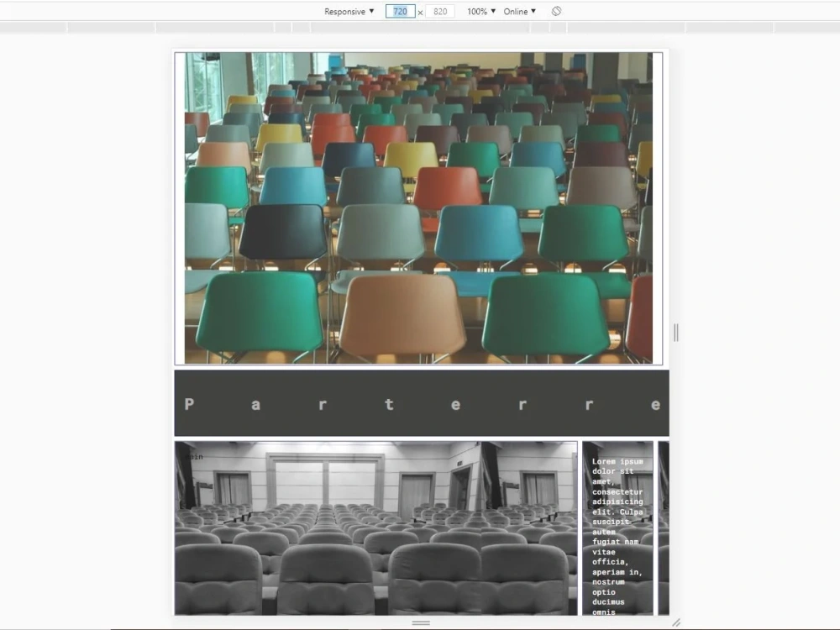840x630 pixels.
Task: Click the Parterre heading banner
Action: click(x=422, y=403)
